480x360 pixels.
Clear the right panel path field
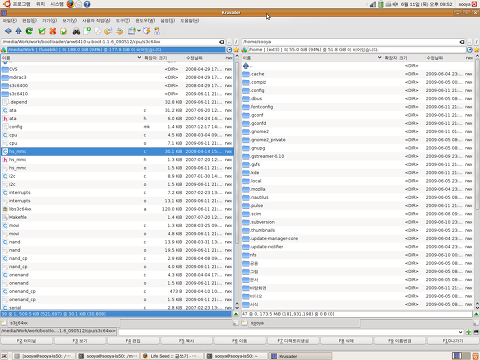tap(462, 42)
